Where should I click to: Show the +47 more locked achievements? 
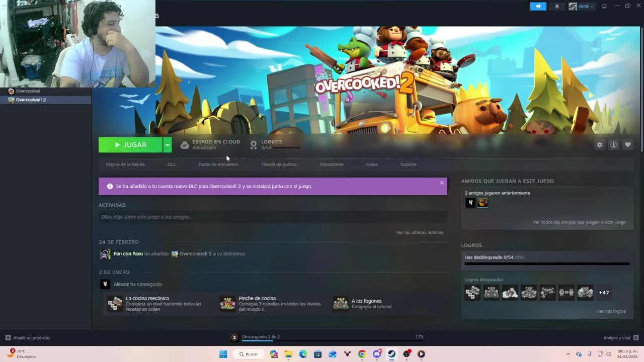point(604,293)
